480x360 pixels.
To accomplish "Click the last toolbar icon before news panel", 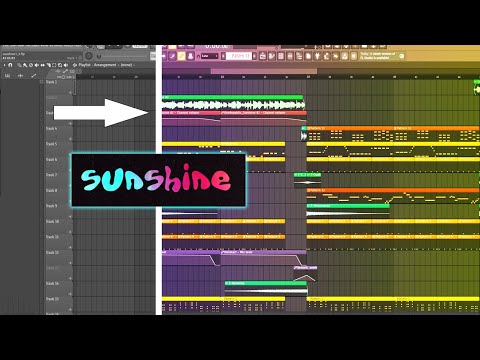I will pos(354,56).
